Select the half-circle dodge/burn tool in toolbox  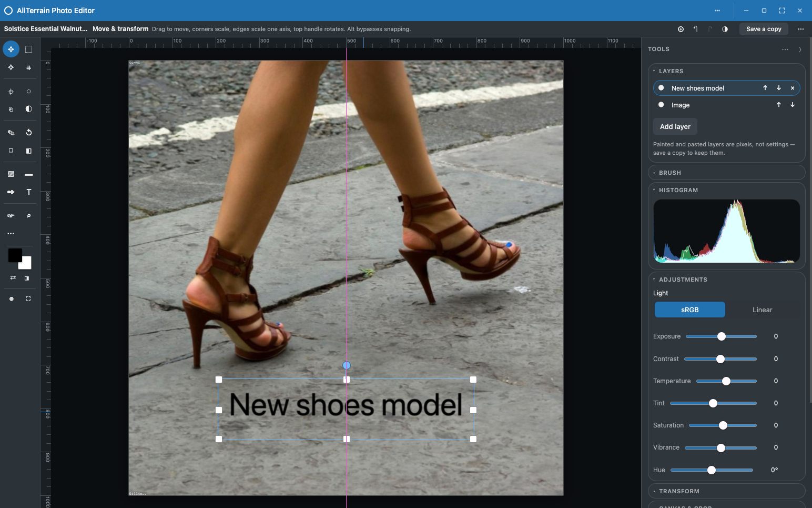point(29,109)
